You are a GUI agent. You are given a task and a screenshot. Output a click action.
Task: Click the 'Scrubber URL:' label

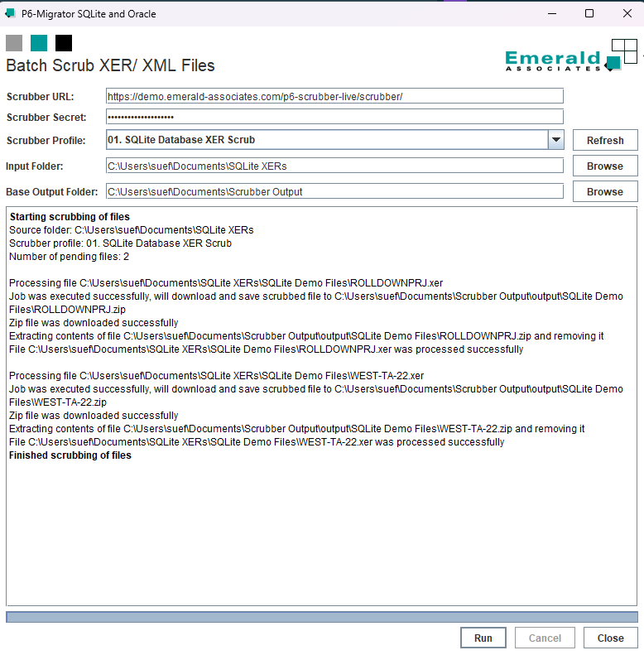pyautogui.click(x=40, y=97)
